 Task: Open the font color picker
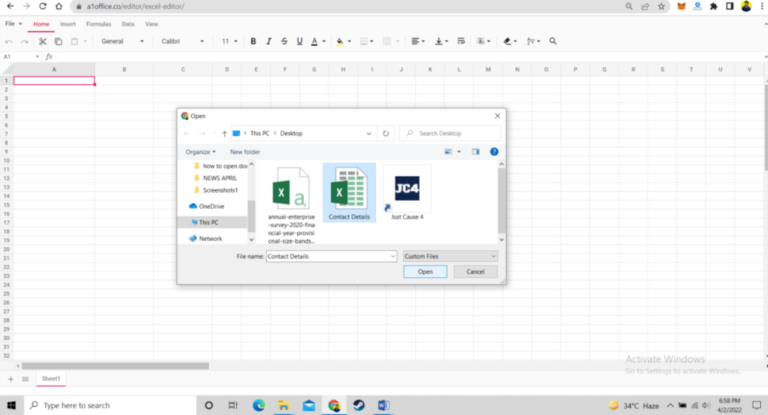tap(315, 42)
